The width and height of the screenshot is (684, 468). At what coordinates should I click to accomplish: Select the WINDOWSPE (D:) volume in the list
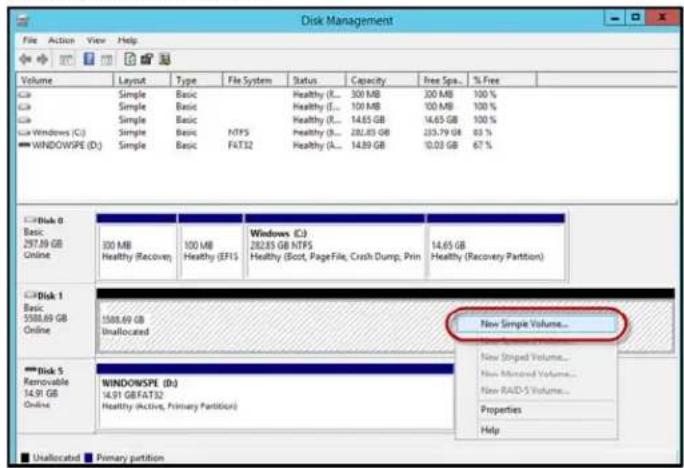(x=67, y=145)
